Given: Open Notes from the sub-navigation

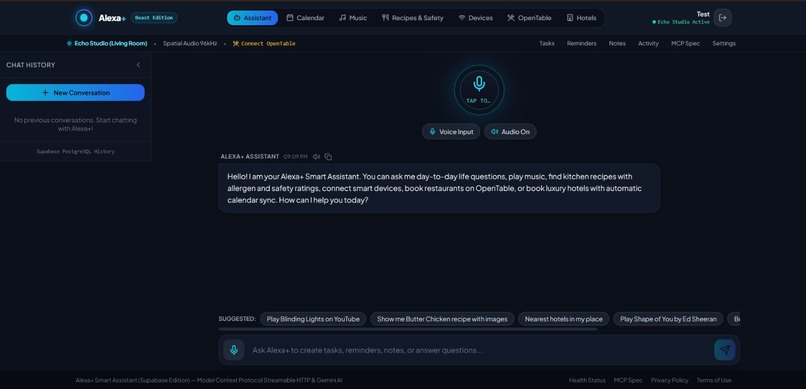Looking at the screenshot, I should [617, 44].
